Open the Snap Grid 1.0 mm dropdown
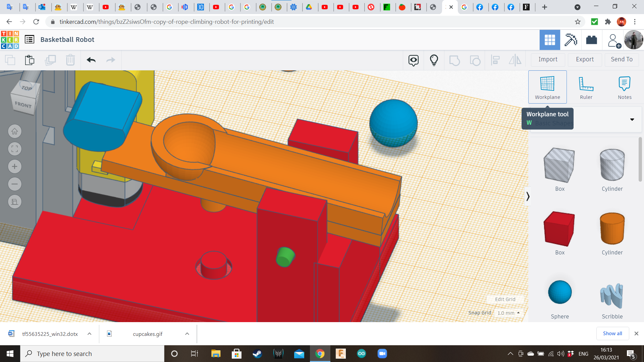 tap(508, 313)
